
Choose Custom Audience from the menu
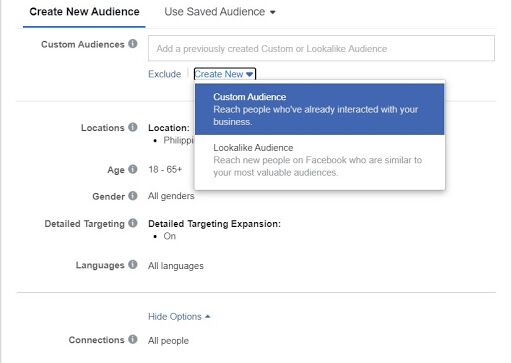pyautogui.click(x=320, y=109)
